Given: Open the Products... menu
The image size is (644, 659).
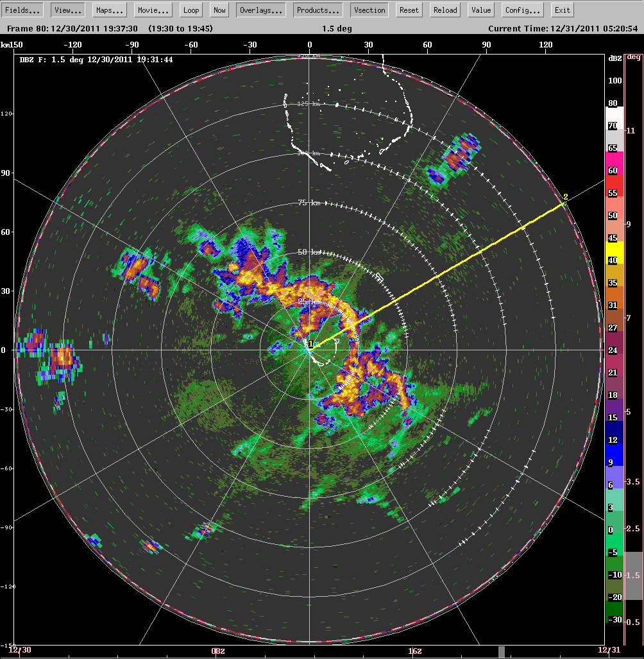Looking at the screenshot, I should [x=318, y=10].
